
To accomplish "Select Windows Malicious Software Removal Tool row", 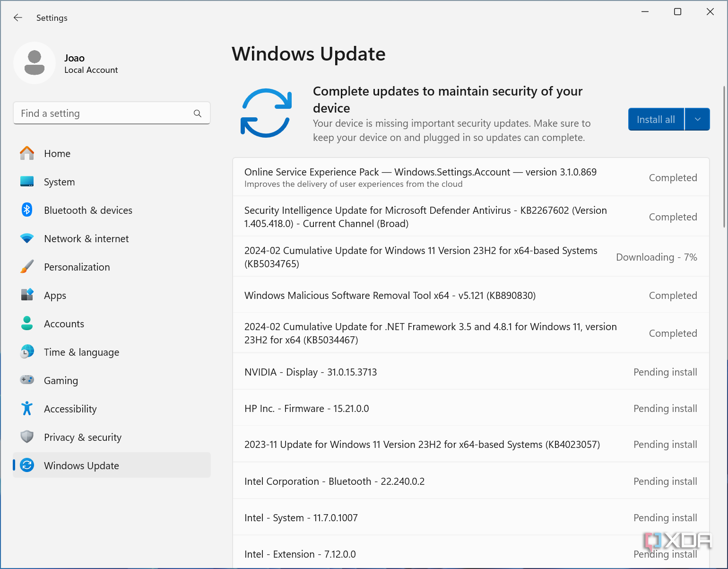I will (471, 295).
